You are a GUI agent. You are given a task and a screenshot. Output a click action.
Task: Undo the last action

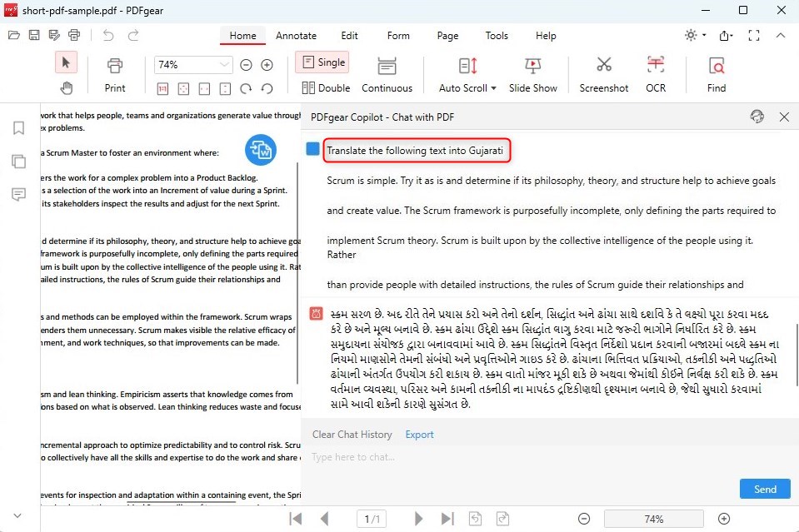coord(108,35)
